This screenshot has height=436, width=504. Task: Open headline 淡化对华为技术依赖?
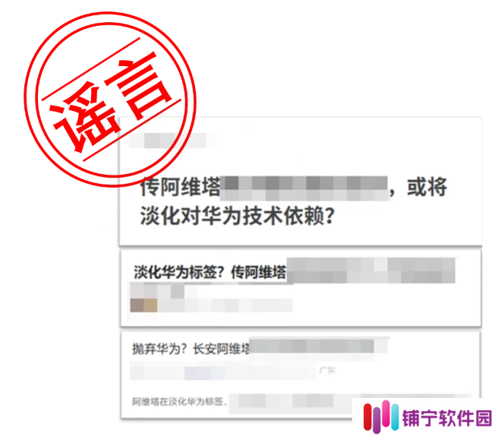tap(238, 216)
